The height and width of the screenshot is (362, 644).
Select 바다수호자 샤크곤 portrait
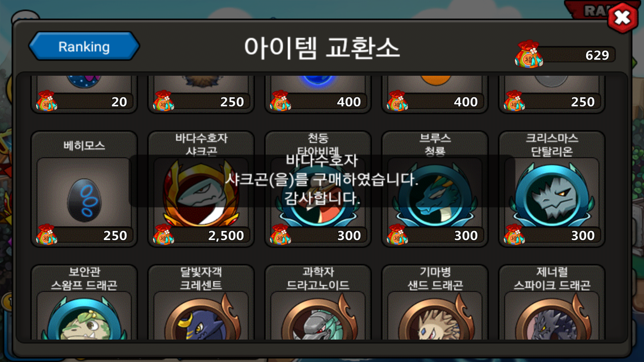[201, 192]
